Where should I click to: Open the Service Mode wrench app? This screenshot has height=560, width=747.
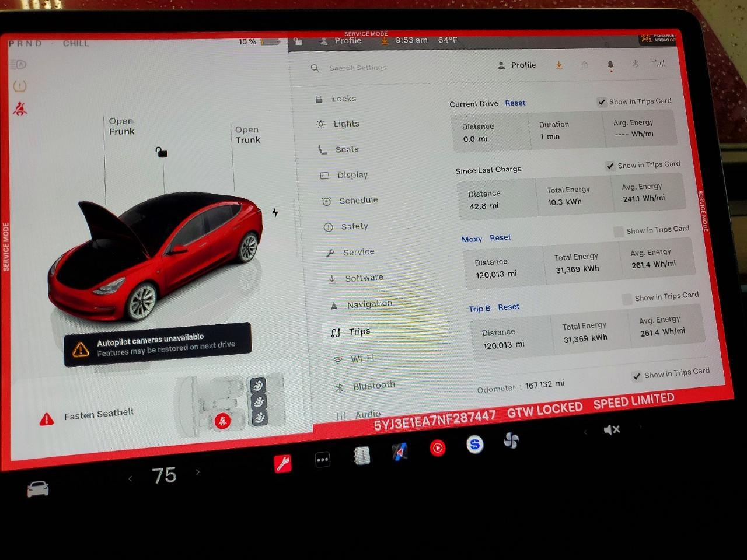point(283,463)
